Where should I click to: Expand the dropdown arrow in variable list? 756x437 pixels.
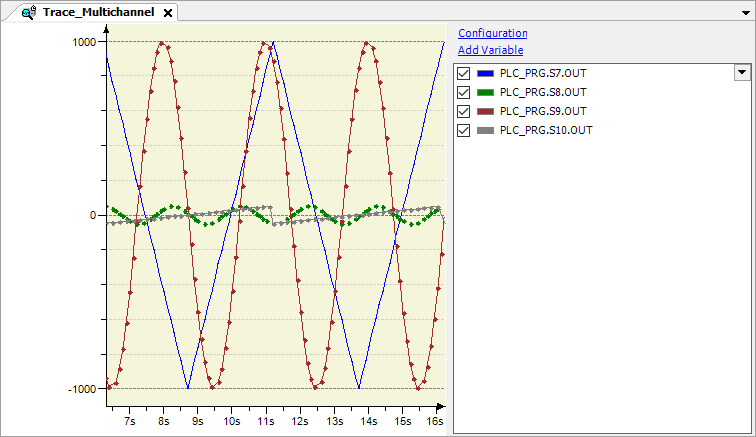tap(741, 72)
